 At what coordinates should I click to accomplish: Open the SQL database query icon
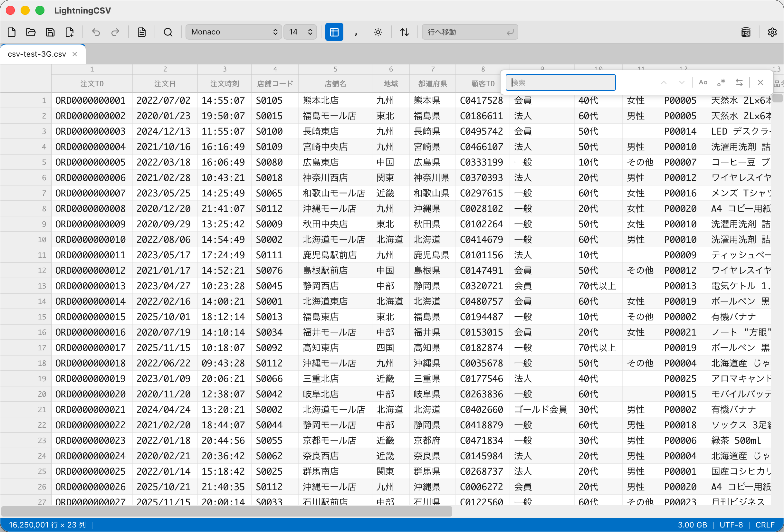[746, 32]
